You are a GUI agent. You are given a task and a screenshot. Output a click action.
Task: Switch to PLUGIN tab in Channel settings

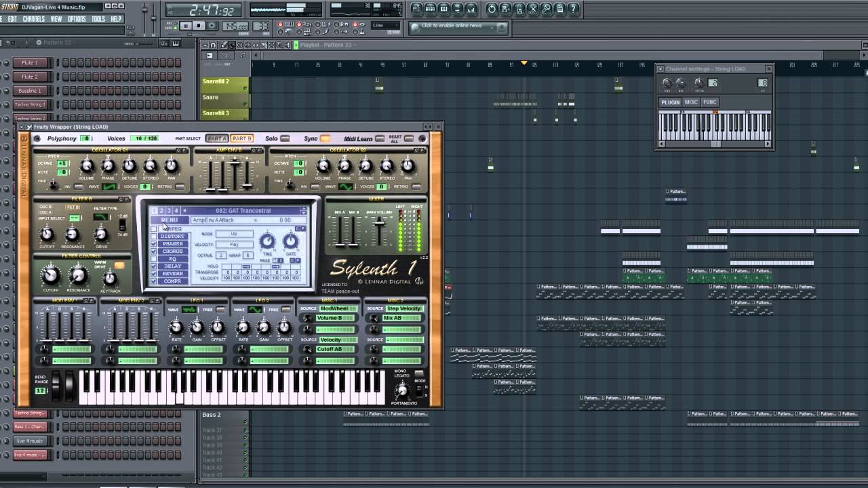point(670,102)
